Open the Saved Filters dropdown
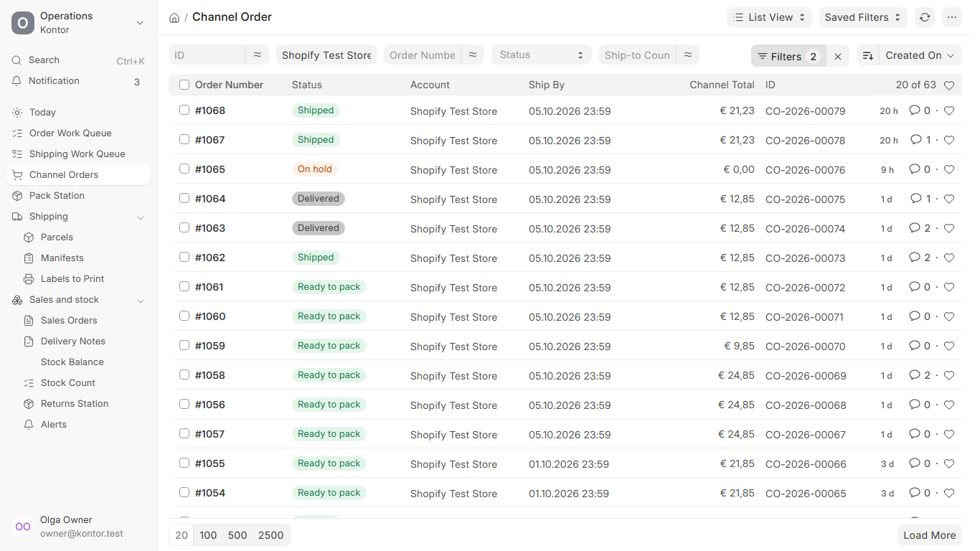Screen dimensions: 980x551 click(863, 17)
